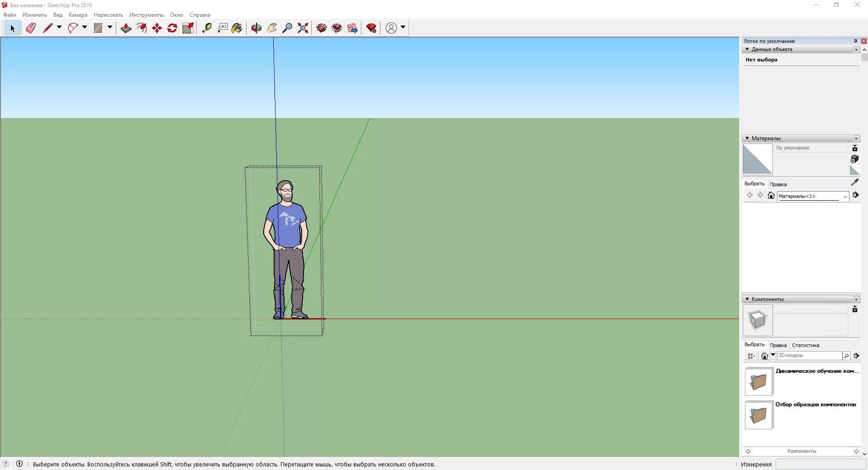Choose the Zoom magnifier tool
The image size is (868, 470).
pos(287,28)
